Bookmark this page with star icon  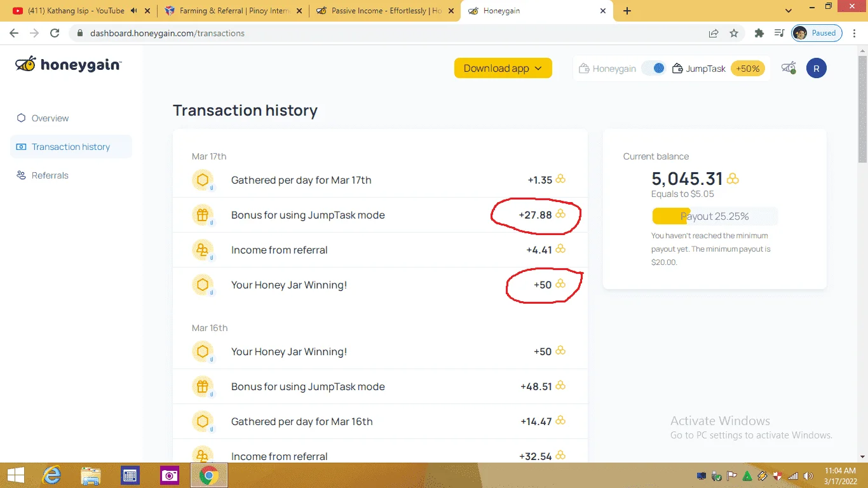tap(734, 33)
